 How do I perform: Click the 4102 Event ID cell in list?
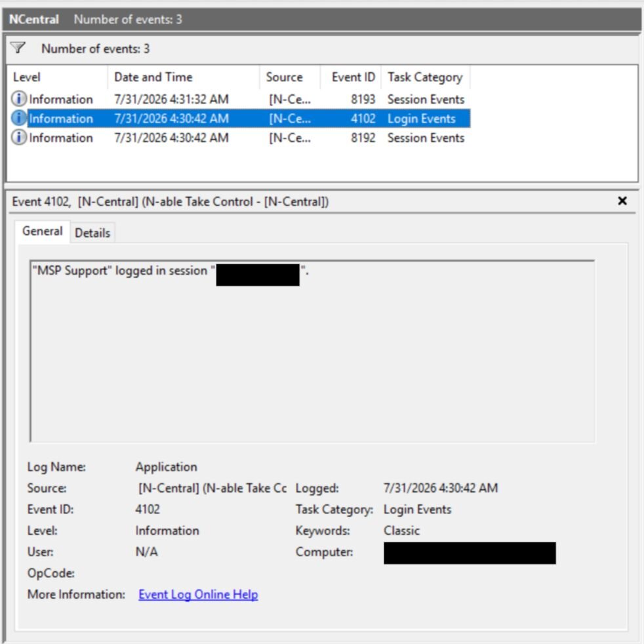pyautogui.click(x=363, y=118)
